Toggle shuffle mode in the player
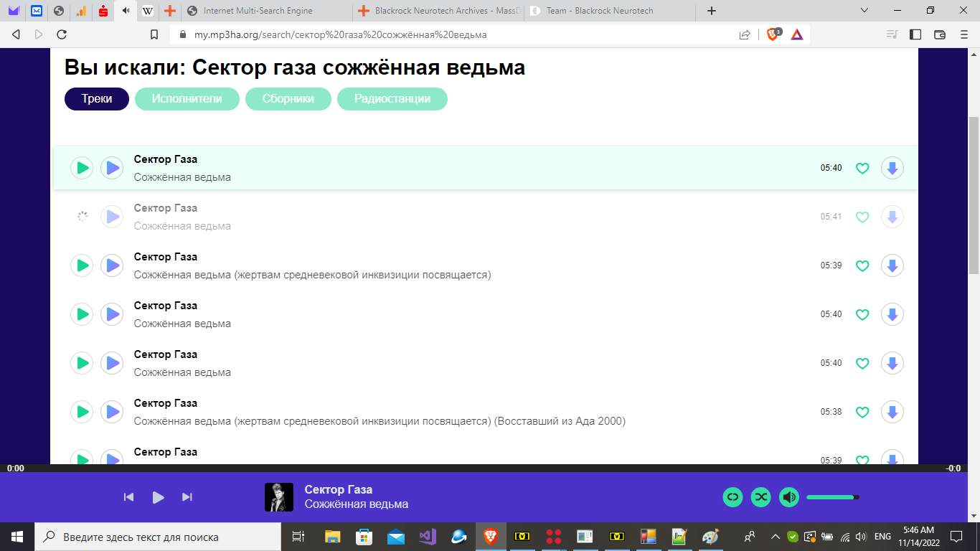980x551 pixels. click(x=761, y=497)
